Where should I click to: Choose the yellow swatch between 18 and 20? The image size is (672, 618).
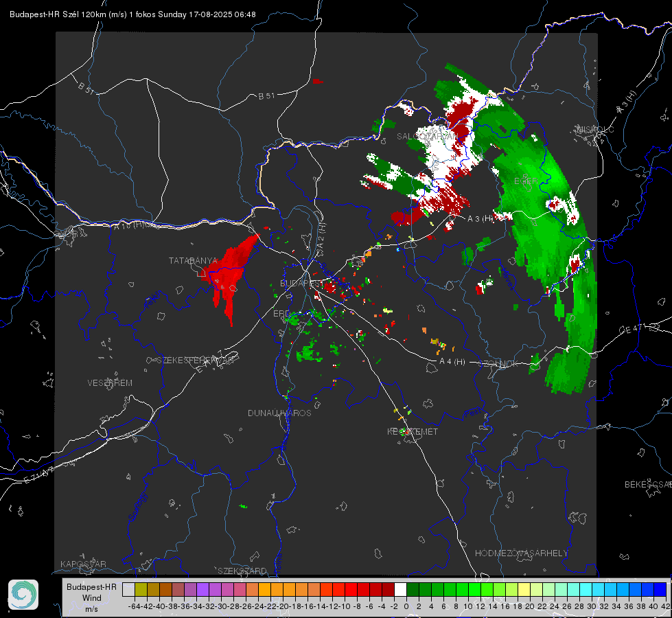[x=524, y=589]
